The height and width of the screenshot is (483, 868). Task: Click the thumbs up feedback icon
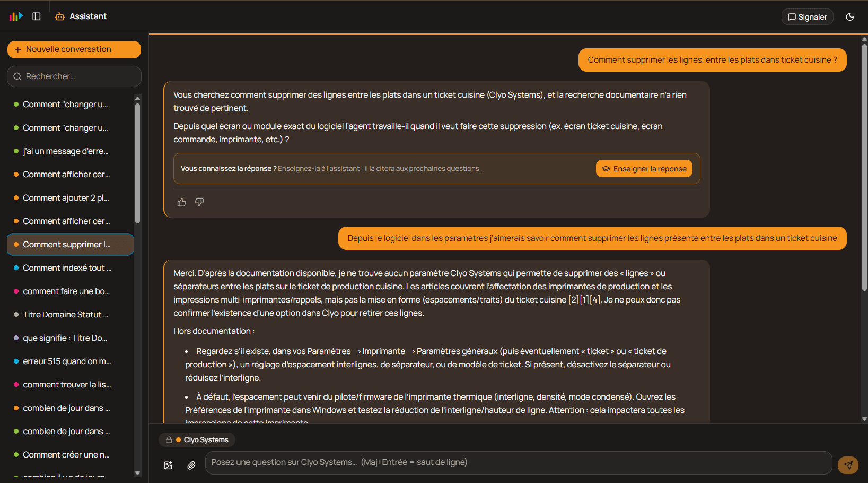pyautogui.click(x=182, y=202)
